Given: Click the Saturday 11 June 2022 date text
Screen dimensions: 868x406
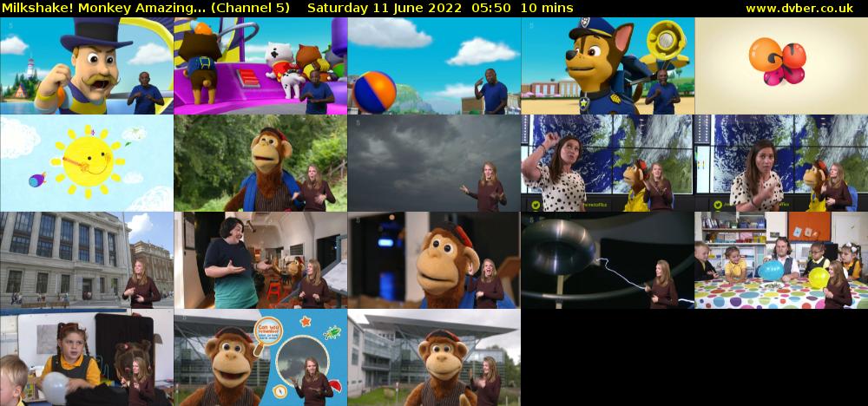Looking at the screenshot, I should pos(386,9).
